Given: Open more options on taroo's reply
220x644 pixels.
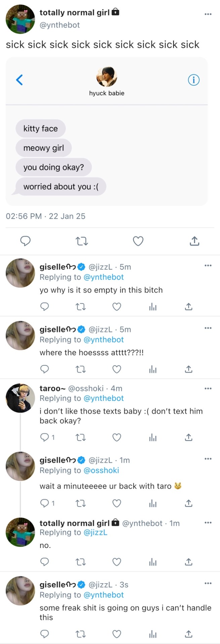Looking at the screenshot, I should click(x=208, y=388).
